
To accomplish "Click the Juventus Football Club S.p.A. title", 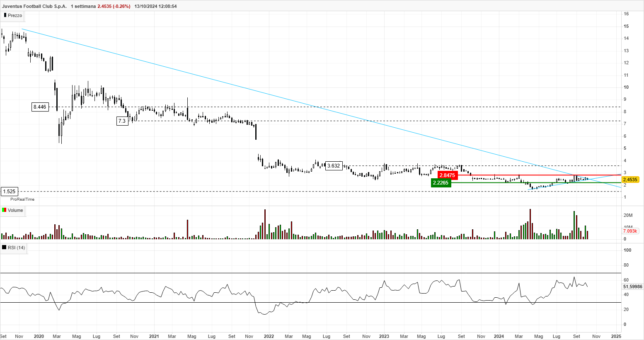I will pyautogui.click(x=34, y=6).
